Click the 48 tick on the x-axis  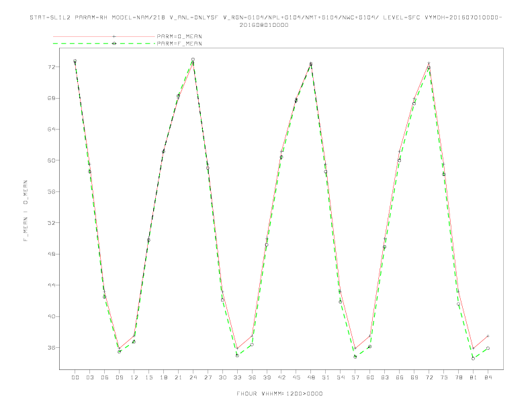311,377
